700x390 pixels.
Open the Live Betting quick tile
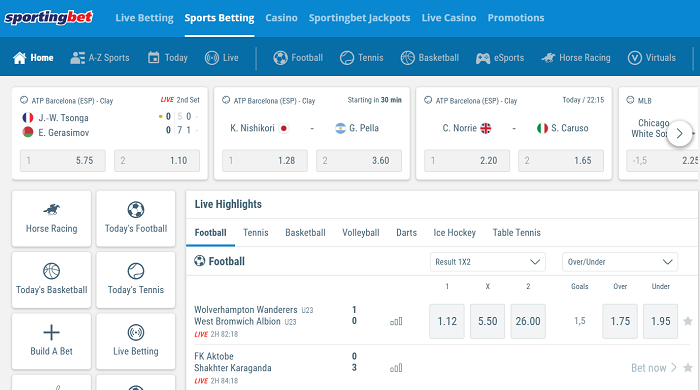coord(136,341)
